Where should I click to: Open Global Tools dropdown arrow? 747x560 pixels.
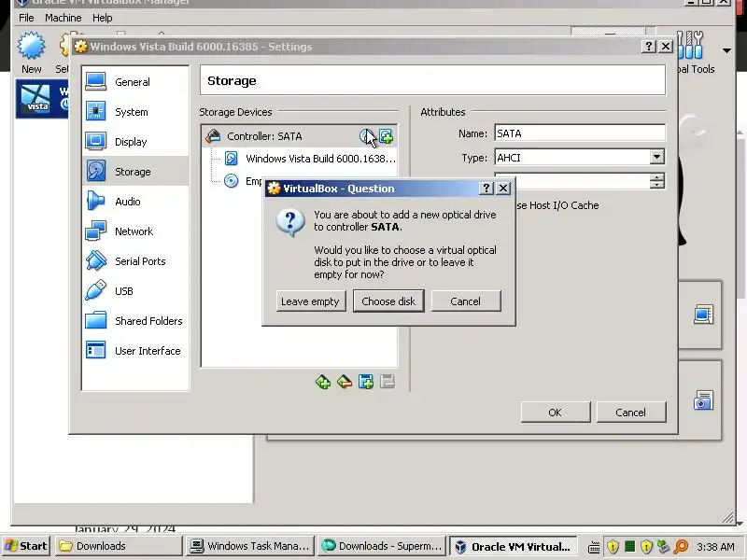coord(727,50)
